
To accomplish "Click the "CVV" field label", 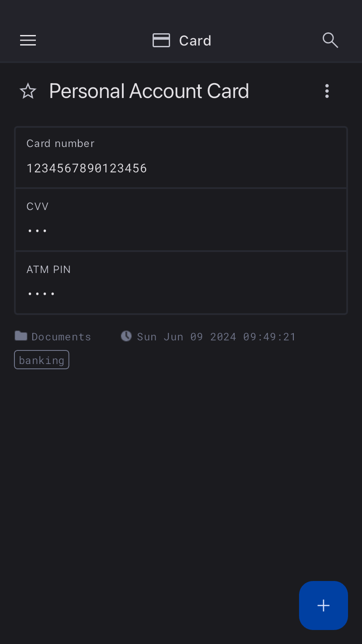I will (38, 206).
